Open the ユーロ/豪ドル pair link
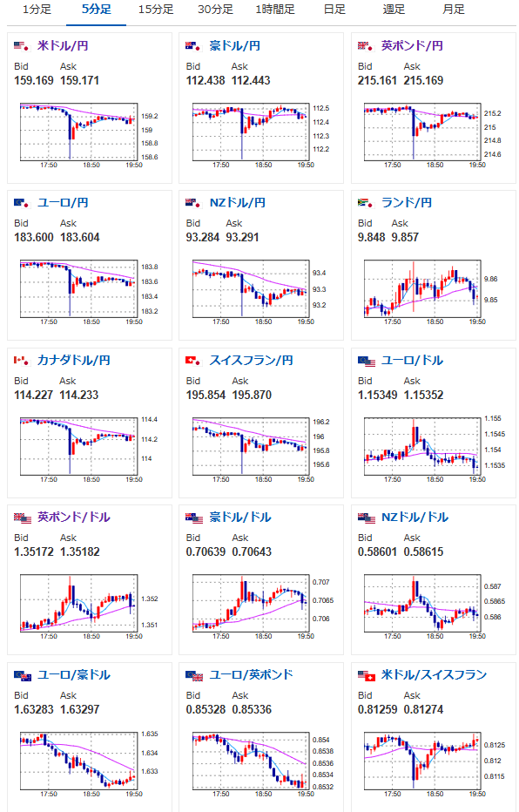The image size is (519, 812). point(73,674)
